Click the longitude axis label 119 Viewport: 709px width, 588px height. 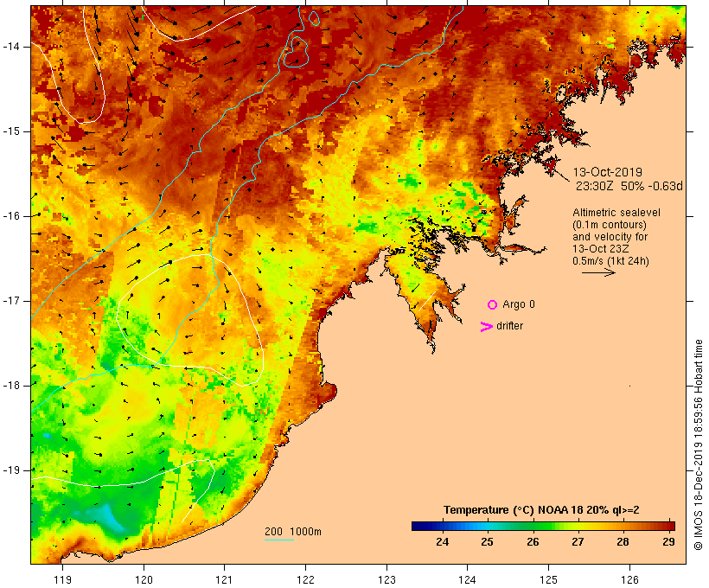pyautogui.click(x=62, y=579)
